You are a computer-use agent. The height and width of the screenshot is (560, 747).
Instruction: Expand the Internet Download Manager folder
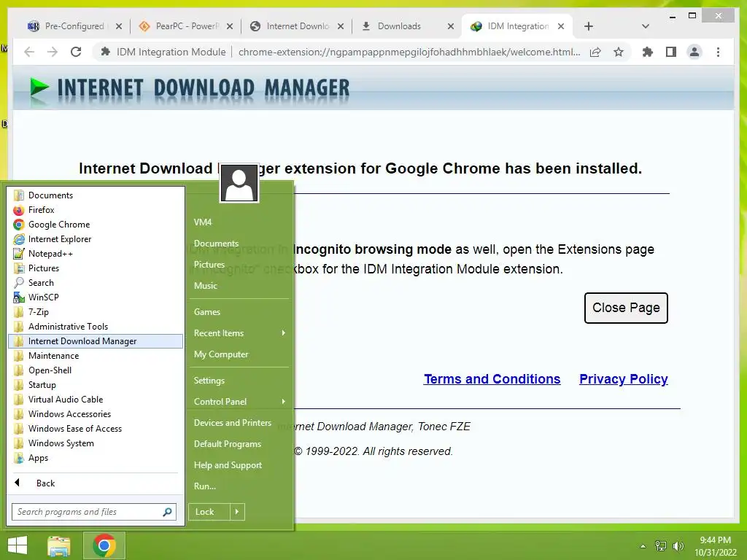[96, 341]
